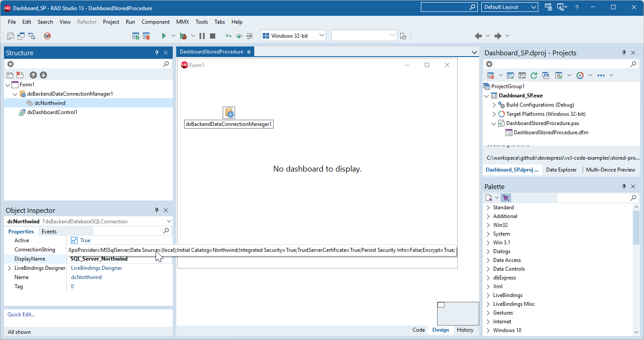The width and height of the screenshot is (644, 340).
Task: Click the red crossed-out globe toolbar icon
Action: 47,36
